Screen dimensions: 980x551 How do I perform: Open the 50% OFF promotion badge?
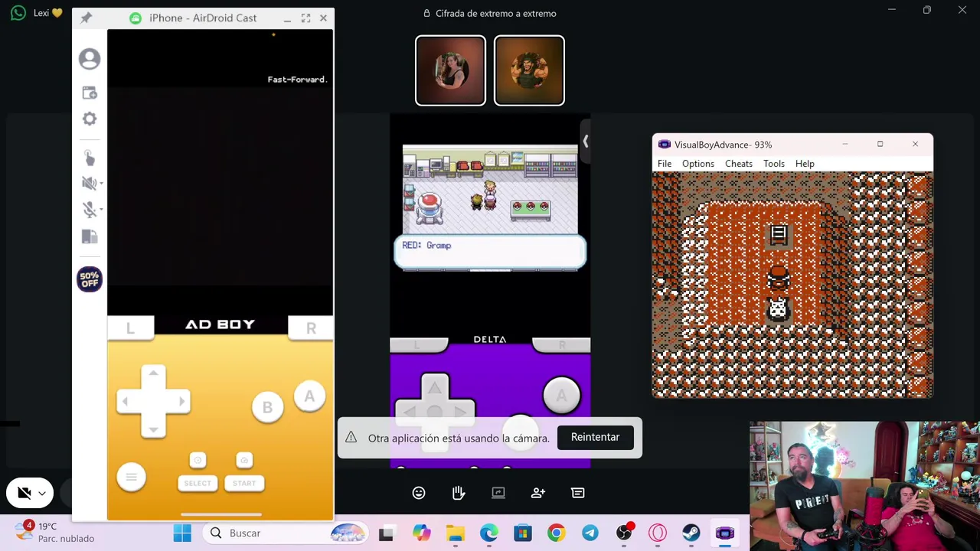coord(90,279)
